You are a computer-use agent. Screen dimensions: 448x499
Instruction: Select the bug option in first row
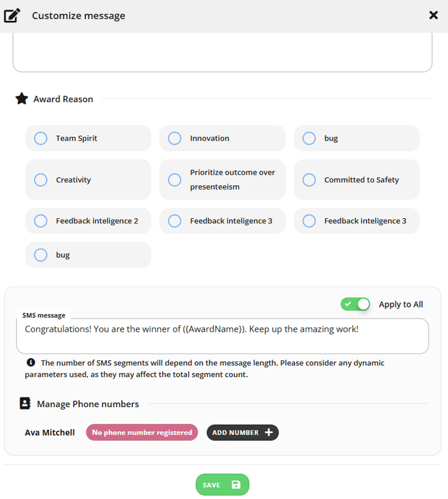tap(357, 138)
